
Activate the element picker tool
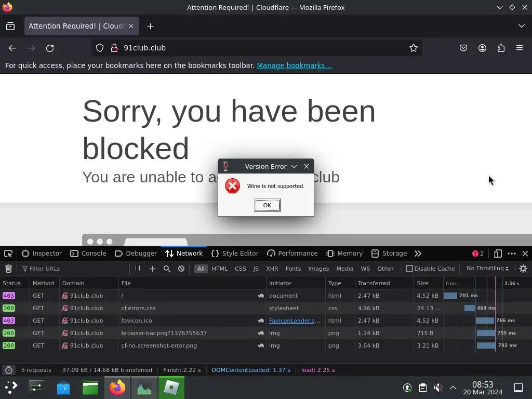pyautogui.click(x=8, y=254)
